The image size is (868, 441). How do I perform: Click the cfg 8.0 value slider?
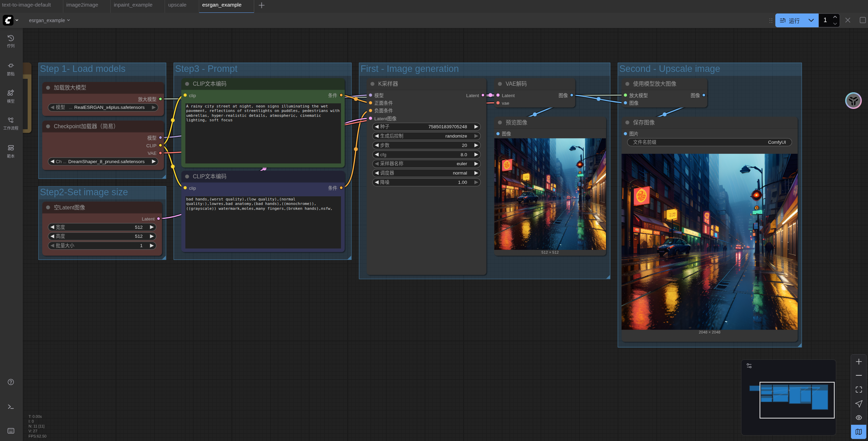click(x=426, y=155)
